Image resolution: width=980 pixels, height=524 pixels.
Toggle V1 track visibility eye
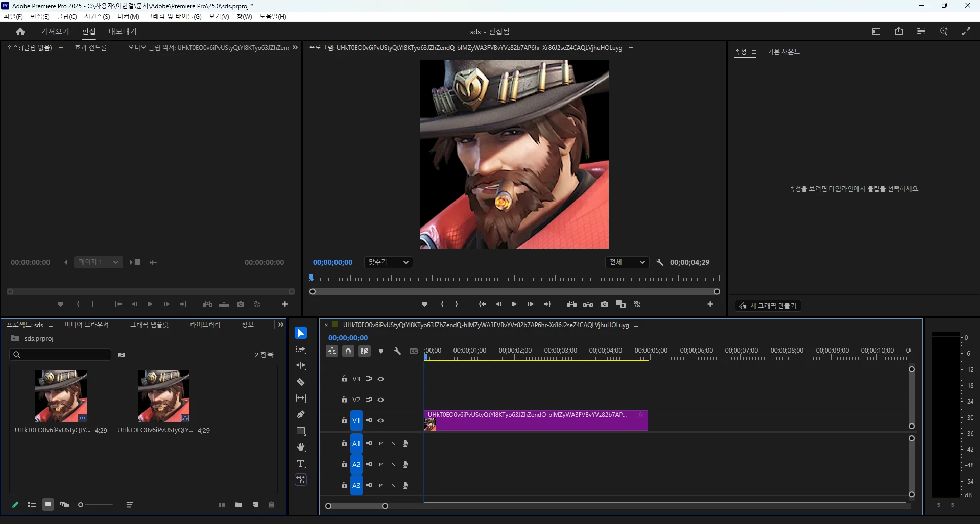[x=380, y=421]
